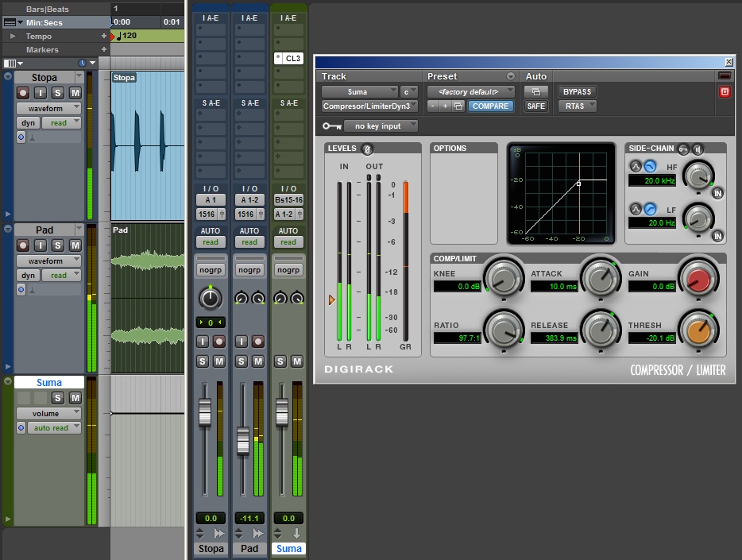This screenshot has width=742, height=560.
Task: Click the automation enable window icon under Auto
Action: (x=535, y=92)
